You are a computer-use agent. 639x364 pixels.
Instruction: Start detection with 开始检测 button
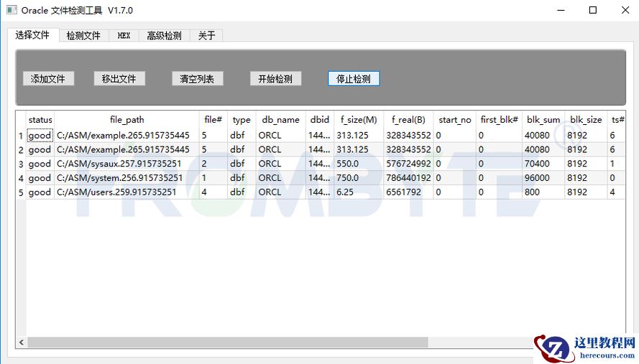click(x=275, y=79)
